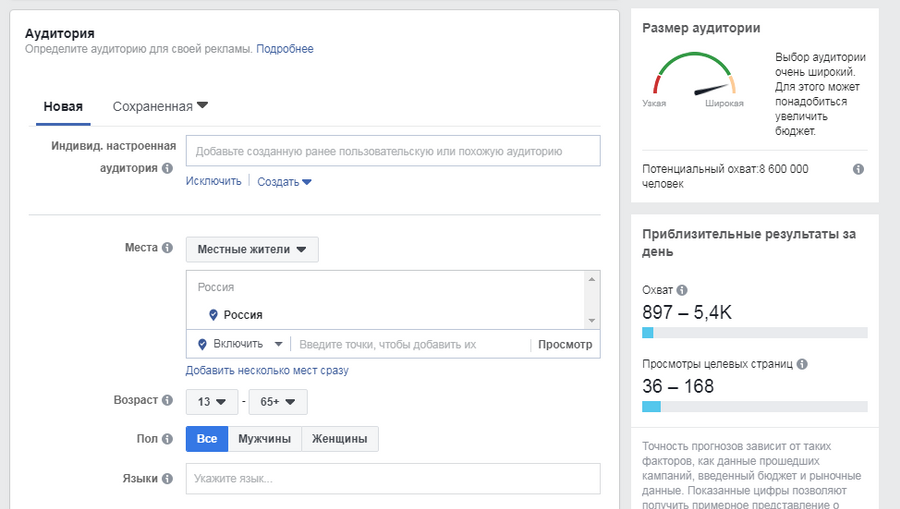Click the Охват estimate progress bar

click(x=755, y=333)
